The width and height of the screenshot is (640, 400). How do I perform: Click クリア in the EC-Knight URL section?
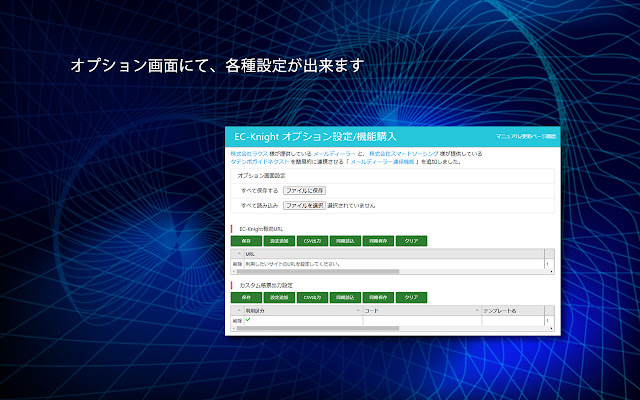411,241
